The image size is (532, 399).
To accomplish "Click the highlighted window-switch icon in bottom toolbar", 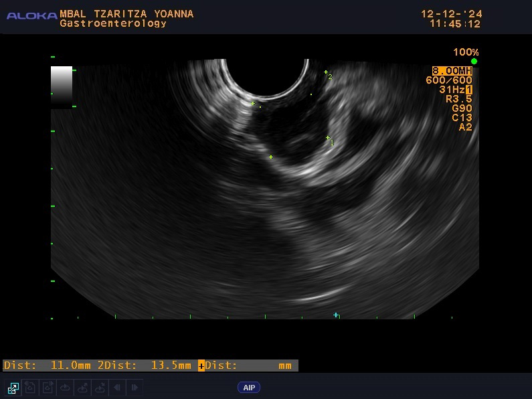I will pyautogui.click(x=13, y=388).
